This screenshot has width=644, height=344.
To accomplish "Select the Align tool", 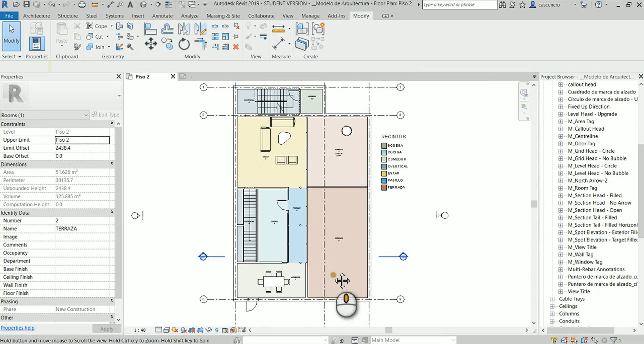I will [x=150, y=29].
